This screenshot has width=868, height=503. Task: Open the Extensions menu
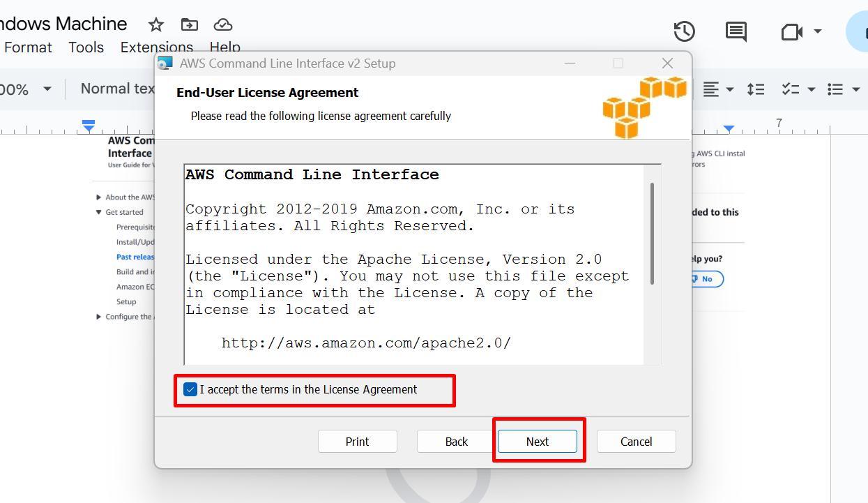pos(157,47)
